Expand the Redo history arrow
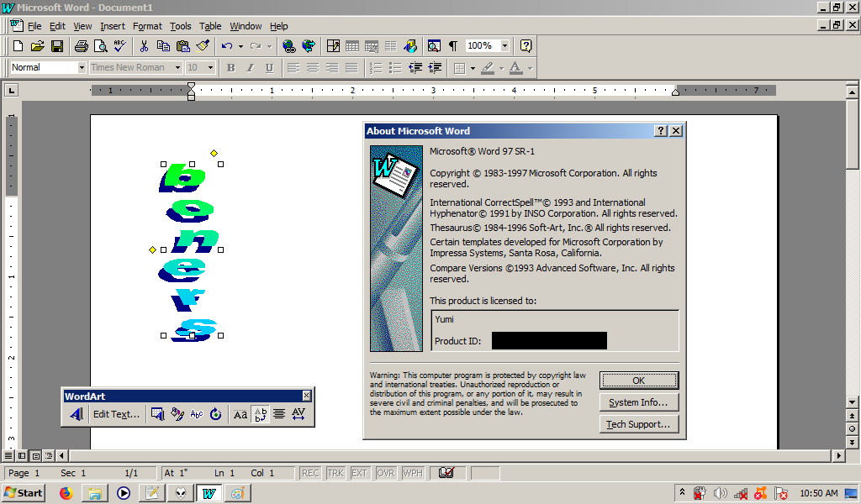Image resolution: width=861 pixels, height=504 pixels. [269, 46]
